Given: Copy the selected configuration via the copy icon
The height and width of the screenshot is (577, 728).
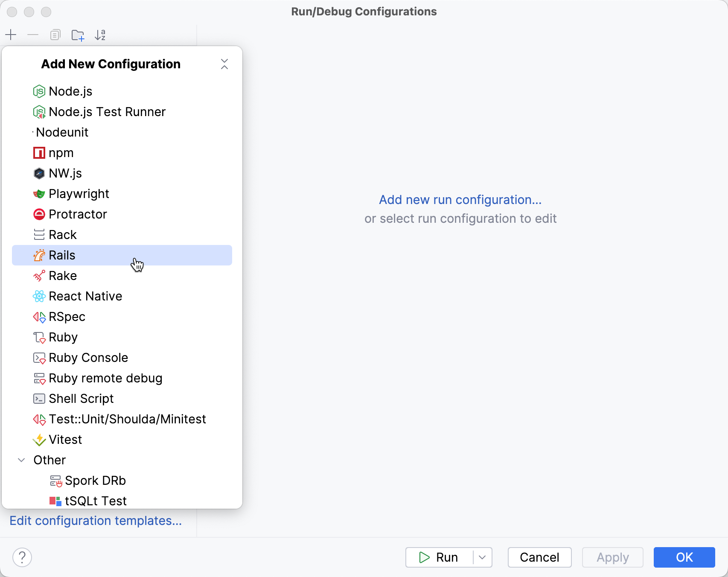Looking at the screenshot, I should (x=55, y=35).
